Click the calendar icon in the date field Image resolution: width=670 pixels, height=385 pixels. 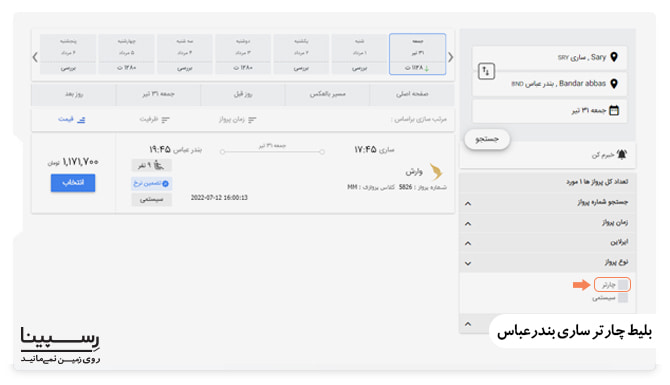point(614,110)
